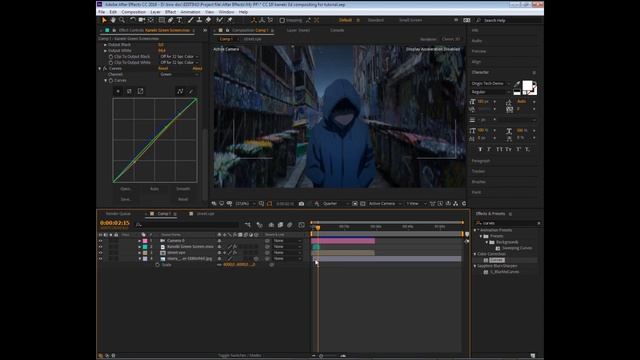Viewport: 640px width, 360px height.
Task: Open the File menu
Action: point(101,12)
